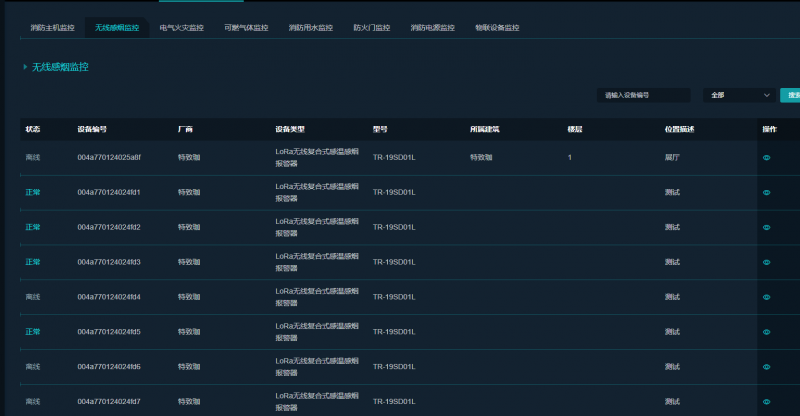Click the 搜索 search button
800x416 pixels.
tap(791, 95)
